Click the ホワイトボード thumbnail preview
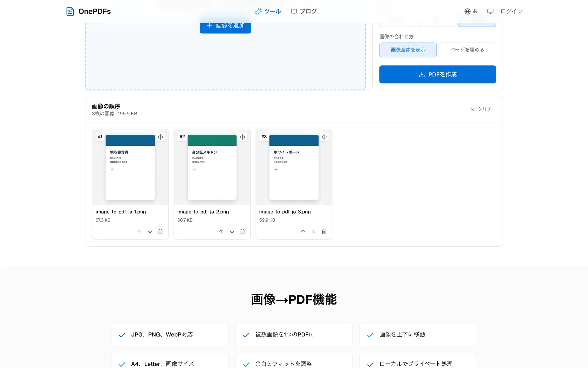The image size is (588, 368). [x=294, y=167]
